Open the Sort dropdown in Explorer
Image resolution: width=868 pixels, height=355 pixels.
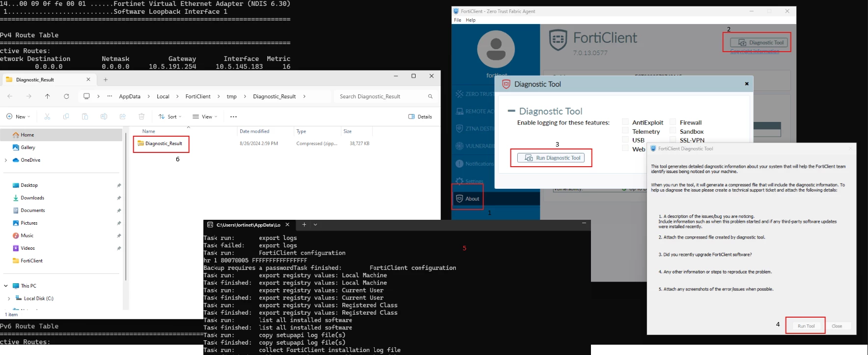(x=170, y=117)
